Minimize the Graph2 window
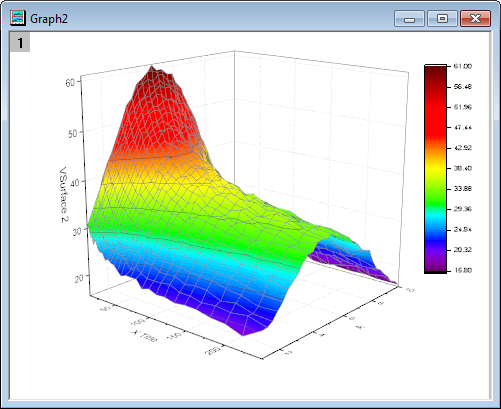This screenshot has height=409, width=501. coord(409,18)
